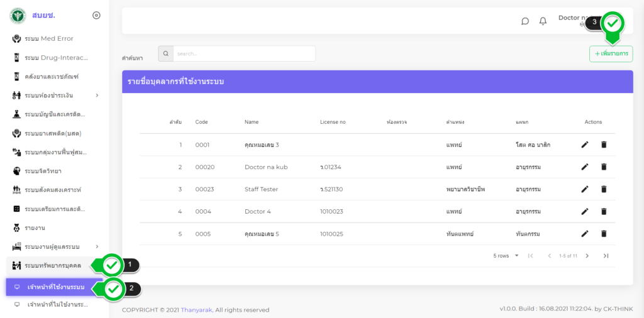The image size is (644, 318).
Task: Click trash icon for code 0005 row
Action: (x=604, y=234)
